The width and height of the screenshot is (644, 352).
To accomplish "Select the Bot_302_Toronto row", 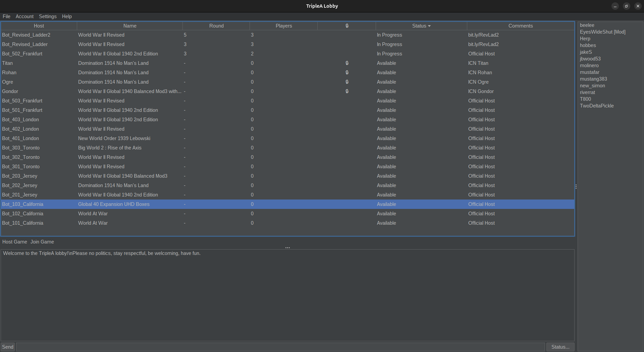I will click(287, 157).
